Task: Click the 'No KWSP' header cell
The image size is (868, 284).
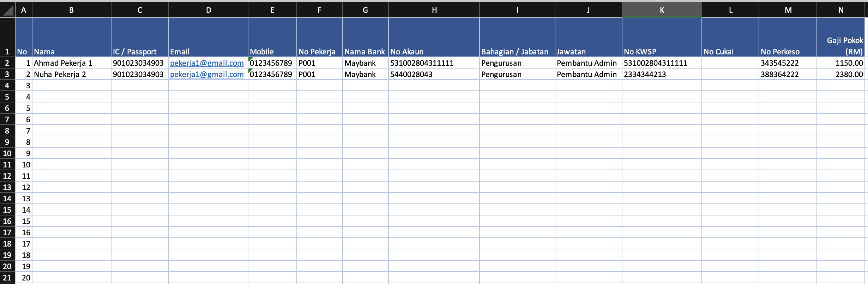Action: 662,37
